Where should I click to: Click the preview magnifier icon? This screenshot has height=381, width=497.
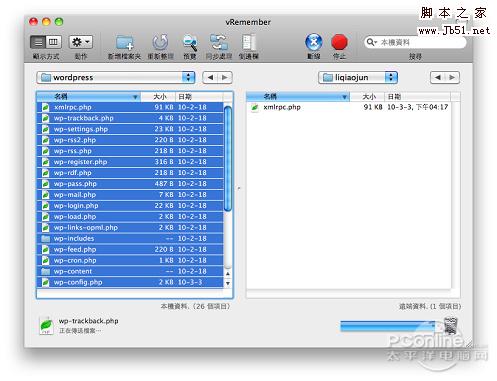click(x=190, y=43)
